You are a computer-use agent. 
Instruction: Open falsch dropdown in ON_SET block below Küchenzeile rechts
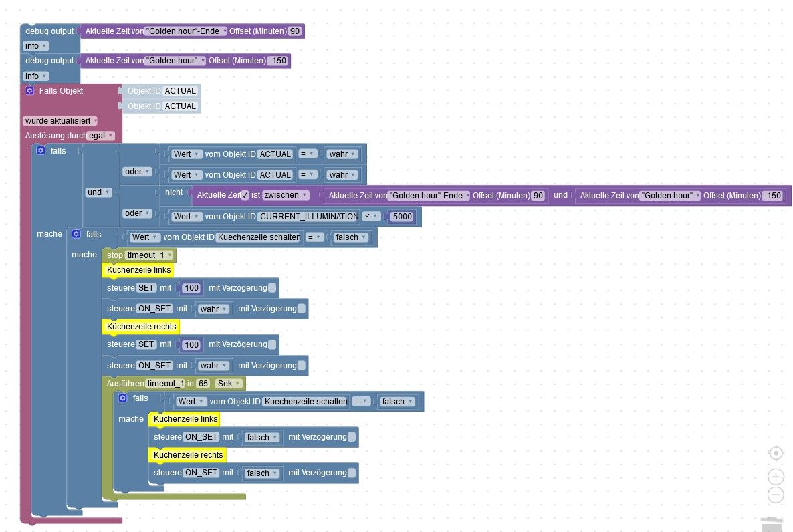coord(261,473)
